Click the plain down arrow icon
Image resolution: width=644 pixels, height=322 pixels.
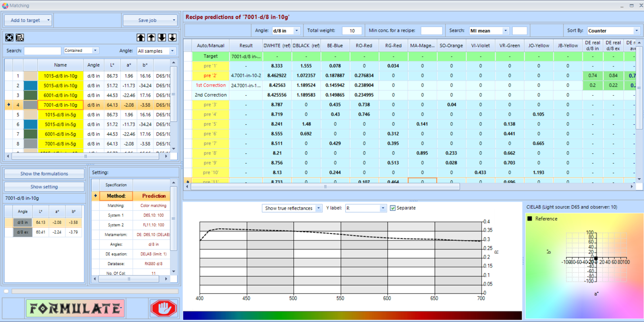(x=162, y=37)
